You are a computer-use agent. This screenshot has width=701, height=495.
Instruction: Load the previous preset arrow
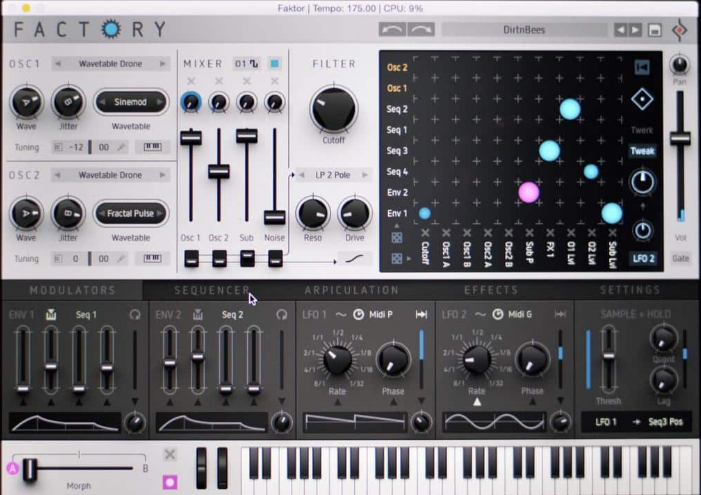pos(620,30)
